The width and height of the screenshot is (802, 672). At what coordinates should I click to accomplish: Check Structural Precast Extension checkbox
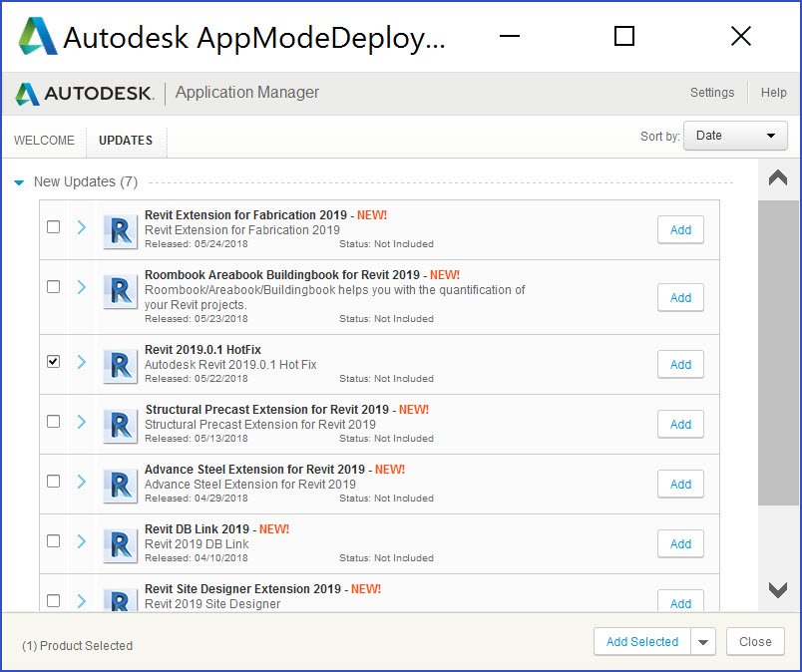click(53, 422)
